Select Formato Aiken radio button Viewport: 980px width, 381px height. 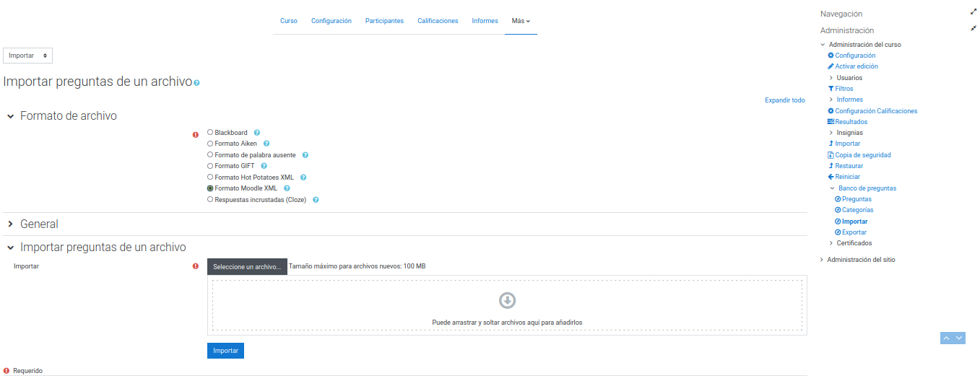tap(210, 144)
